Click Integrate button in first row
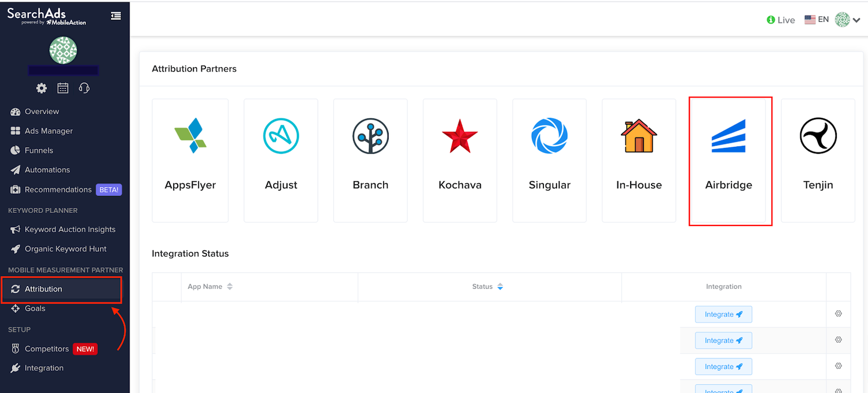 tap(723, 314)
